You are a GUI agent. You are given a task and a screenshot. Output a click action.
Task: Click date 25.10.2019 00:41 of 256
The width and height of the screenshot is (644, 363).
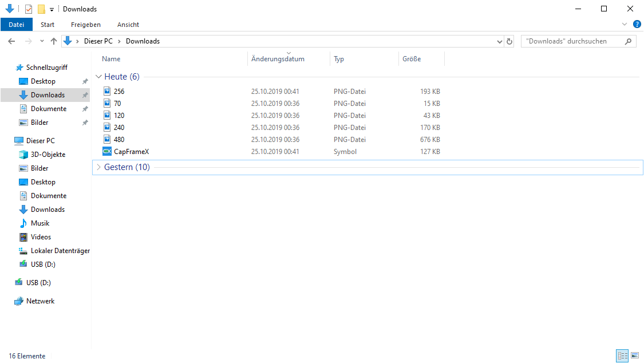click(275, 91)
